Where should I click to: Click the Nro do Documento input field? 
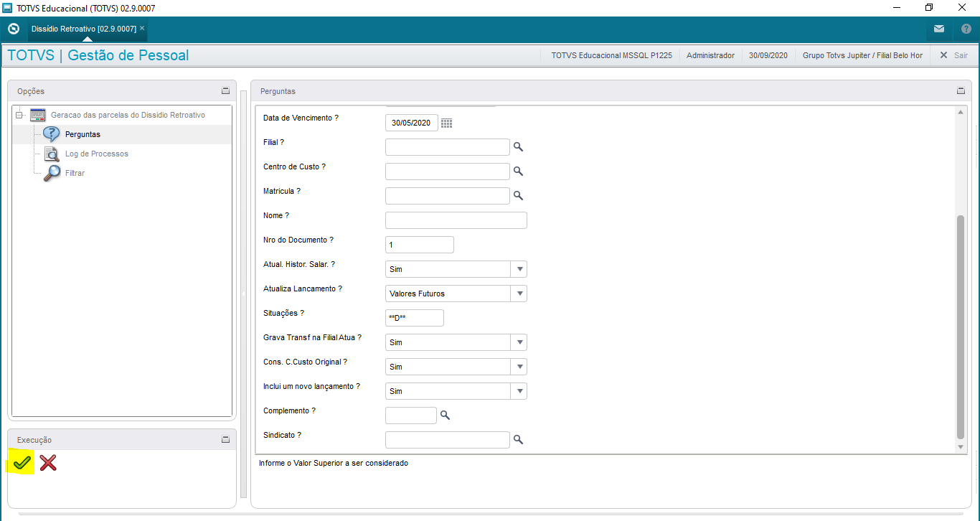(x=420, y=245)
